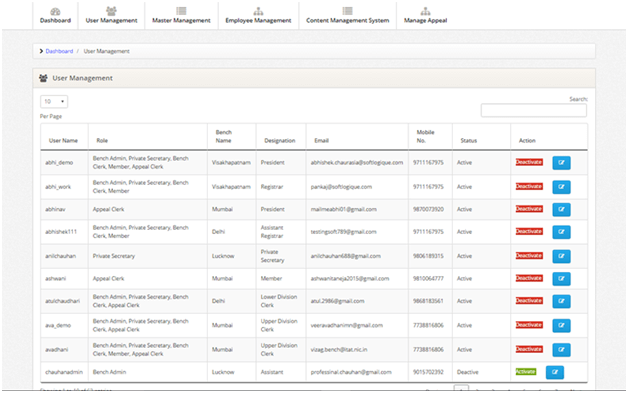Click edit icon for chauhanadmin
The image size is (628, 393).
coord(555,372)
